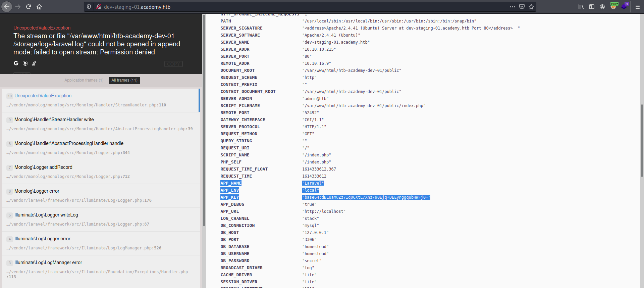Select frame 3 LogManager error
644x288 pixels.
(x=101, y=270)
